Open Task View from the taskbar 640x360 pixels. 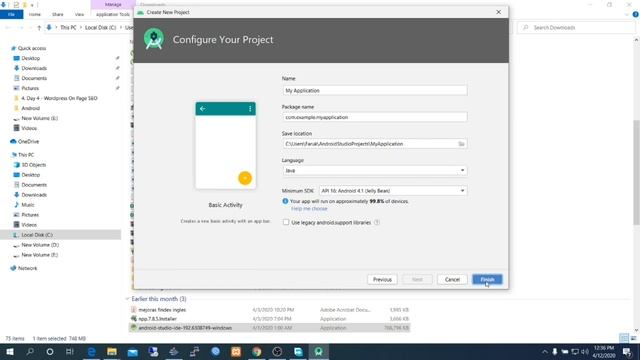click(x=70, y=351)
